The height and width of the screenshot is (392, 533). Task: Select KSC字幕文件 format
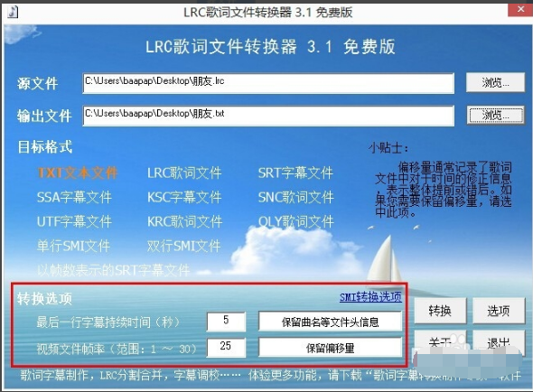coord(184,197)
